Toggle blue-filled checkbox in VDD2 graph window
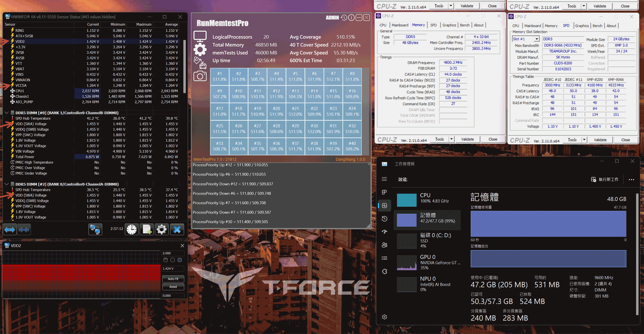 point(180,260)
